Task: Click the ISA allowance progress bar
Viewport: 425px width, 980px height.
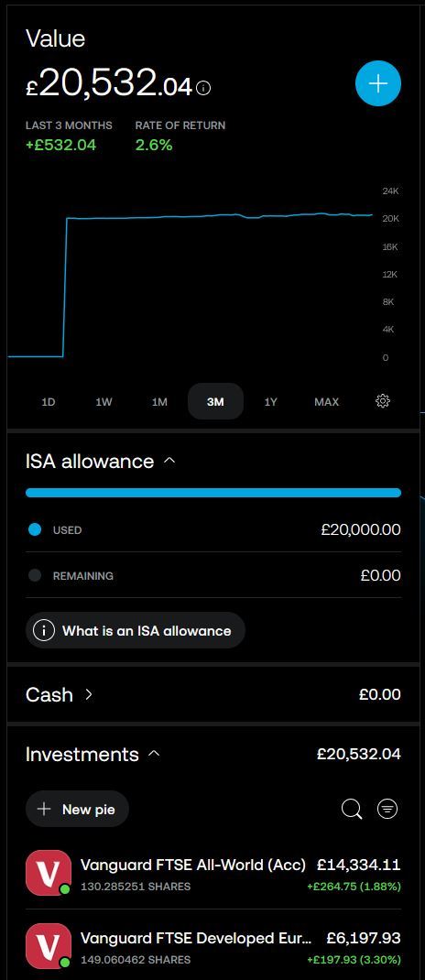Action: tap(213, 493)
